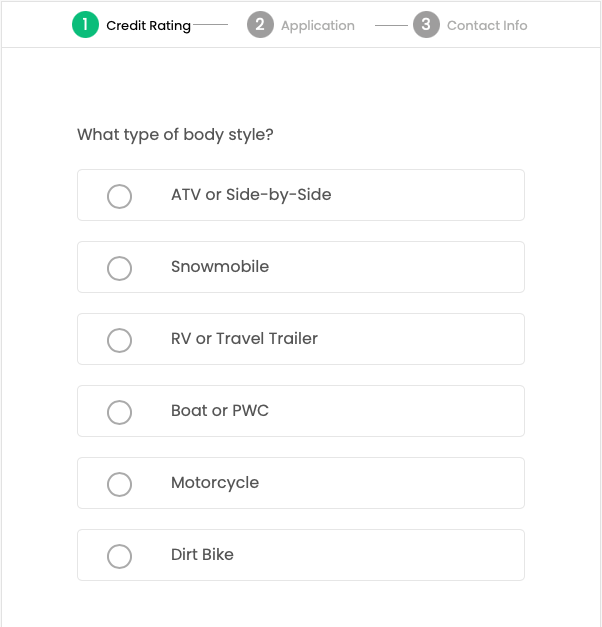This screenshot has height=627, width=602.
Task: Open the Contact Info step label
Action: 487,26
